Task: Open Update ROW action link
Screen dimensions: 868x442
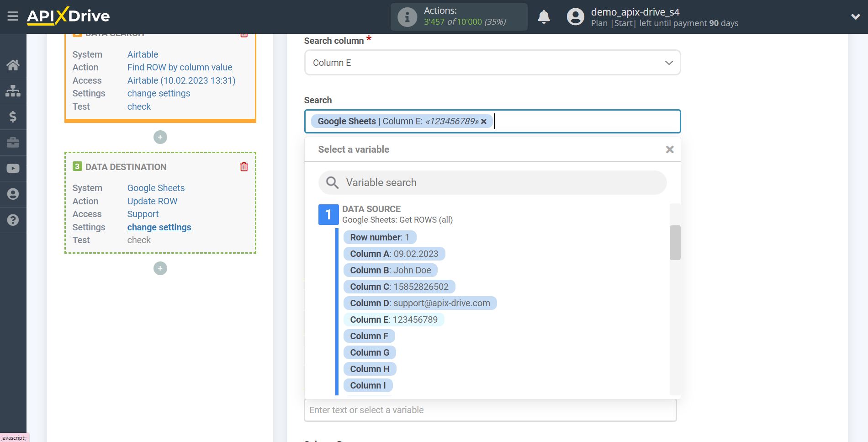Action: pyautogui.click(x=152, y=201)
